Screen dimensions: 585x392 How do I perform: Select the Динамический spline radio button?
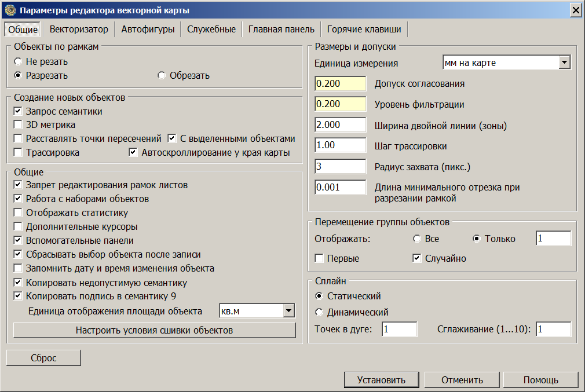pos(319,313)
